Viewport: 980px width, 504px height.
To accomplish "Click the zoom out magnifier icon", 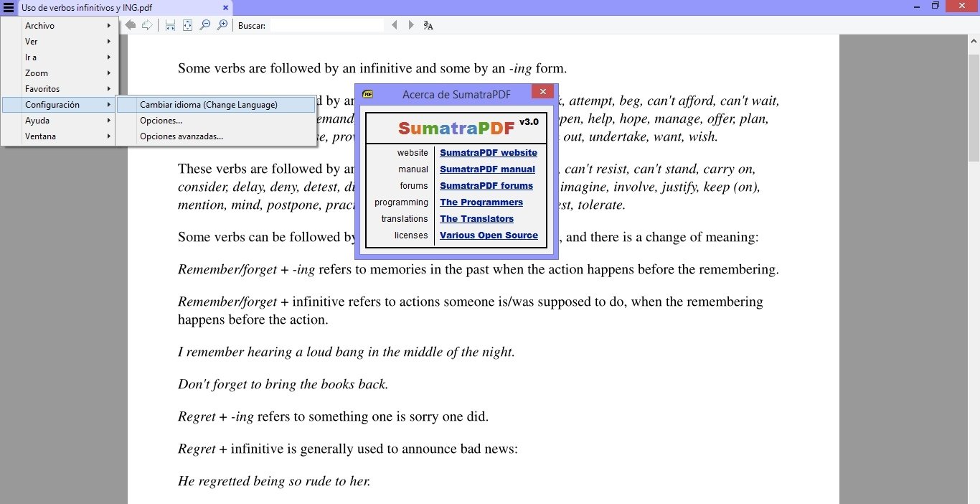I will [205, 25].
